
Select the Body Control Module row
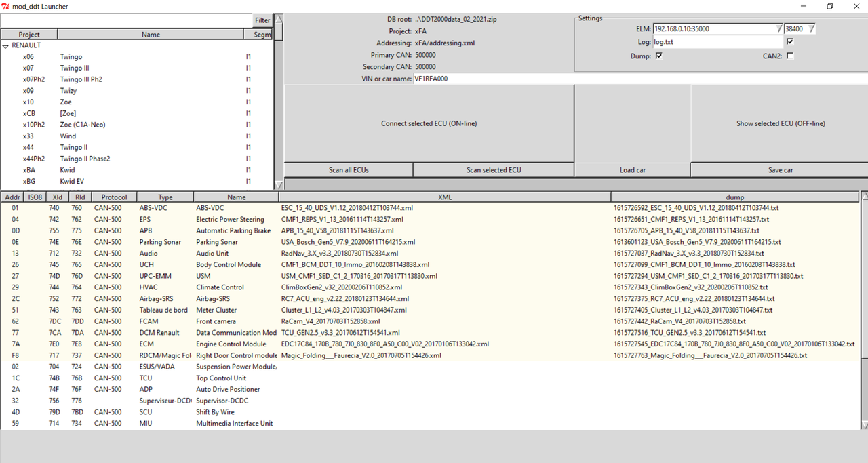430,265
